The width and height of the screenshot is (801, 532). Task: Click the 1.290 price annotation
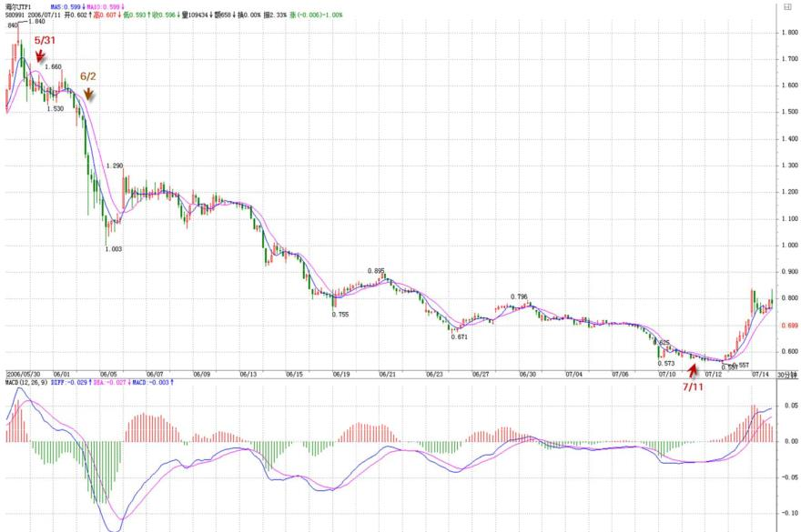pyautogui.click(x=115, y=166)
